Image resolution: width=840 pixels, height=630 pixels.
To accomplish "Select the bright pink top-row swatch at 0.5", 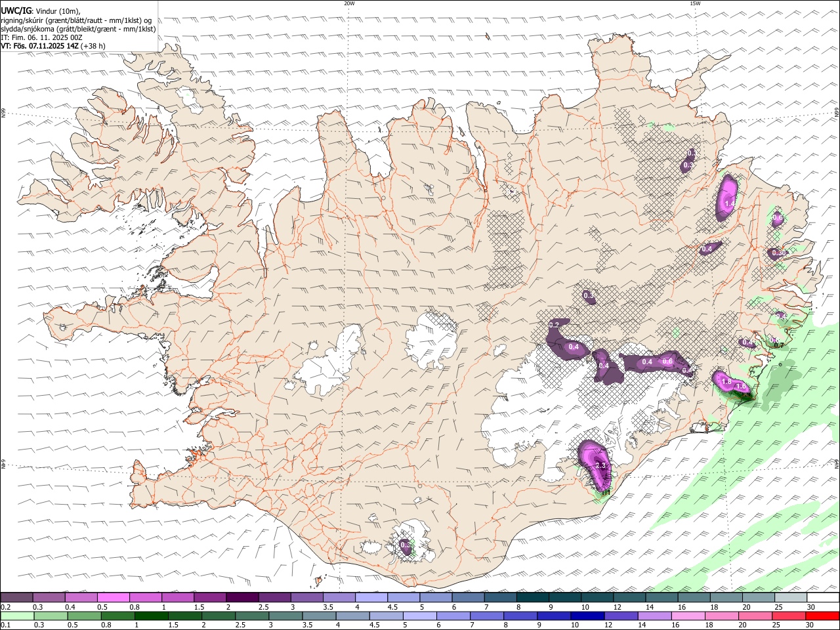I will (x=114, y=597).
